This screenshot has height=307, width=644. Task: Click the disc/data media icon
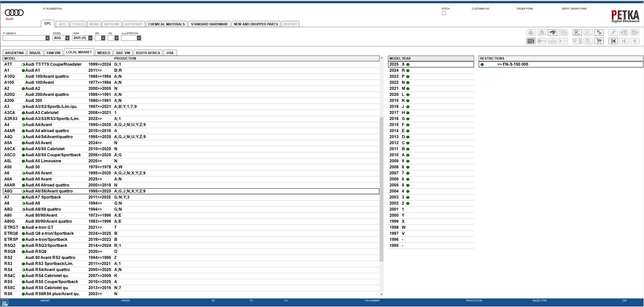pyautogui.click(x=542, y=32)
